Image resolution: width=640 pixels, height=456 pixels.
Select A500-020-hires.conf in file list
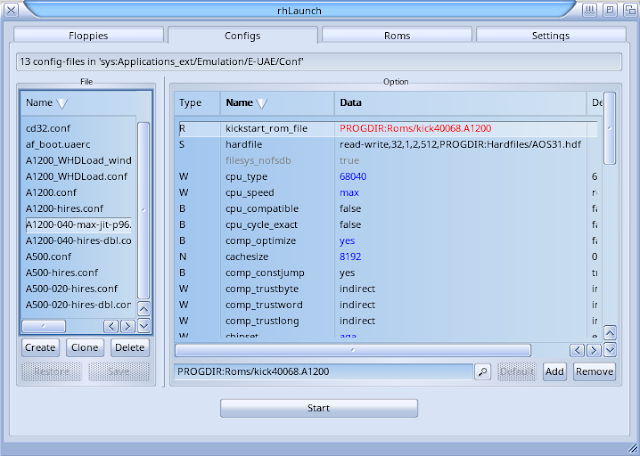tap(78, 289)
